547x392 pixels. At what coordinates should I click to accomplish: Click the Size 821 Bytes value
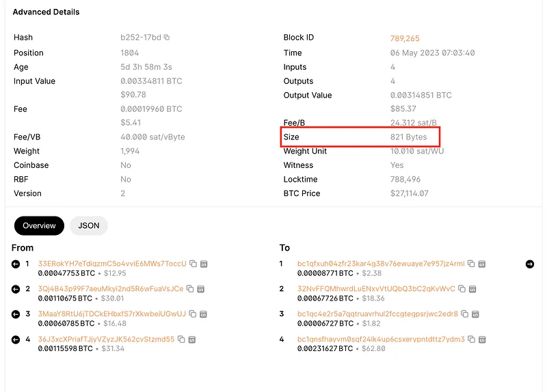coord(408,137)
